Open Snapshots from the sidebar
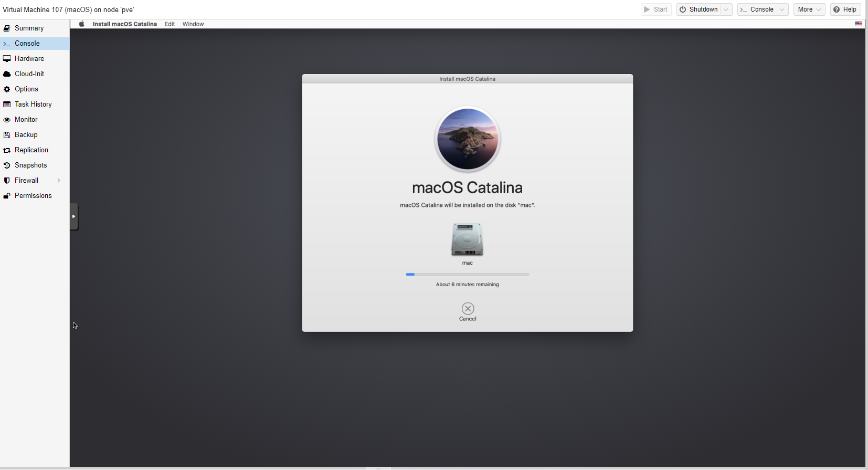The image size is (868, 470). coord(30,165)
